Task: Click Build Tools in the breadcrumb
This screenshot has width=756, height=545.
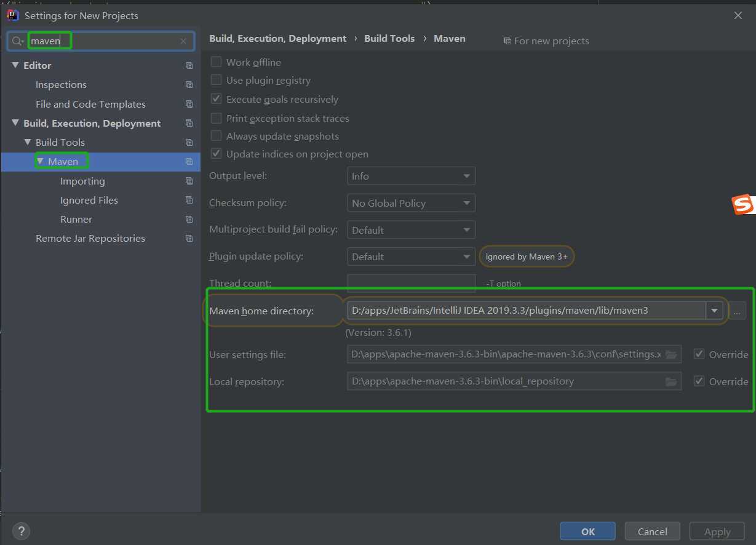Action: coord(389,38)
